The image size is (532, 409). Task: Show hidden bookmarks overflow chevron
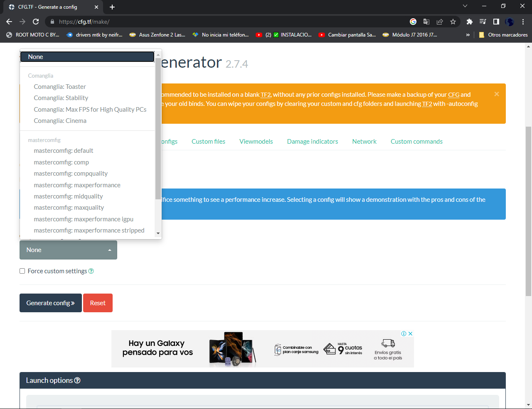pyautogui.click(x=468, y=35)
